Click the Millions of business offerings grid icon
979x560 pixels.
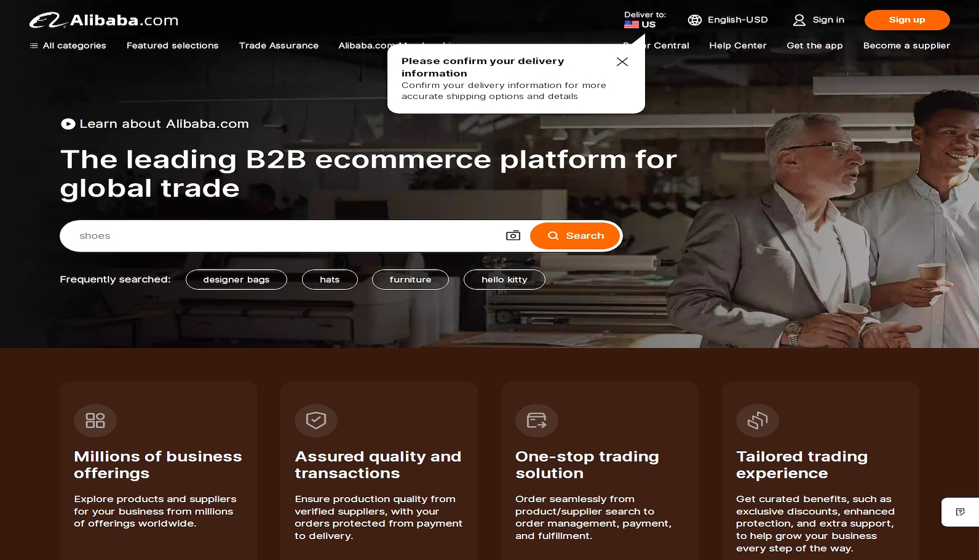tap(95, 420)
